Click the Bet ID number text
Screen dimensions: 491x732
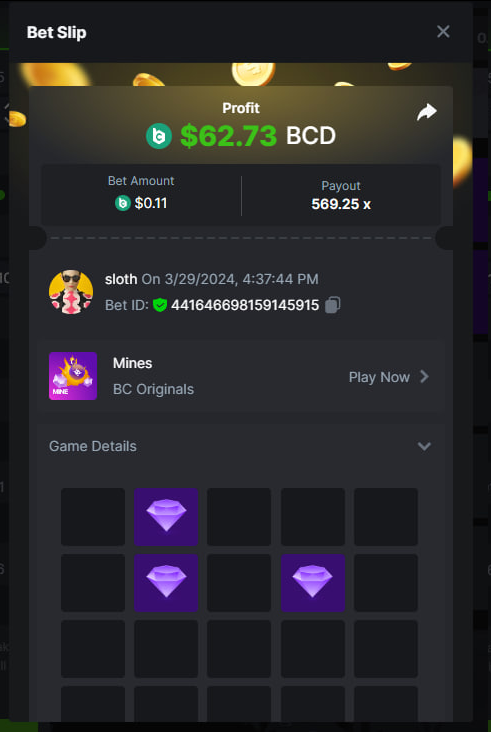point(245,305)
